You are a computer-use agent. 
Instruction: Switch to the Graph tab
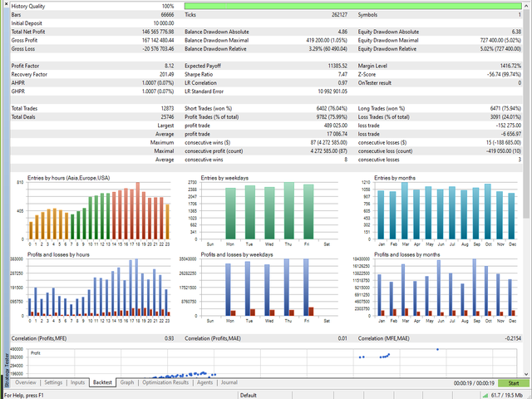pyautogui.click(x=127, y=382)
